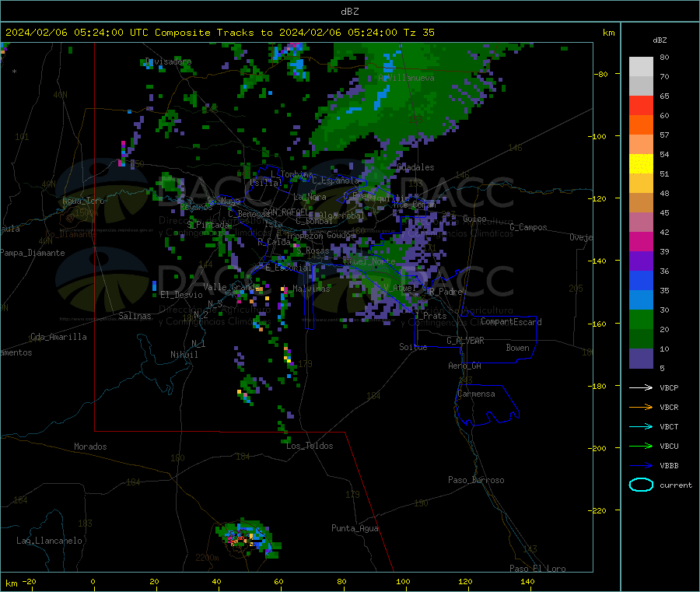Click the 'dBZ' title at top center
The height and width of the screenshot is (592, 700).
(349, 12)
